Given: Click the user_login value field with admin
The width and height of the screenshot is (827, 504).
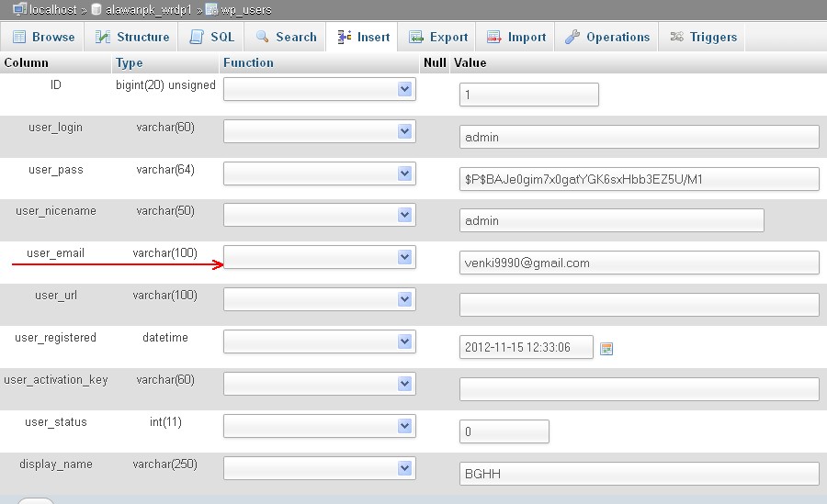Looking at the screenshot, I should point(640,137).
